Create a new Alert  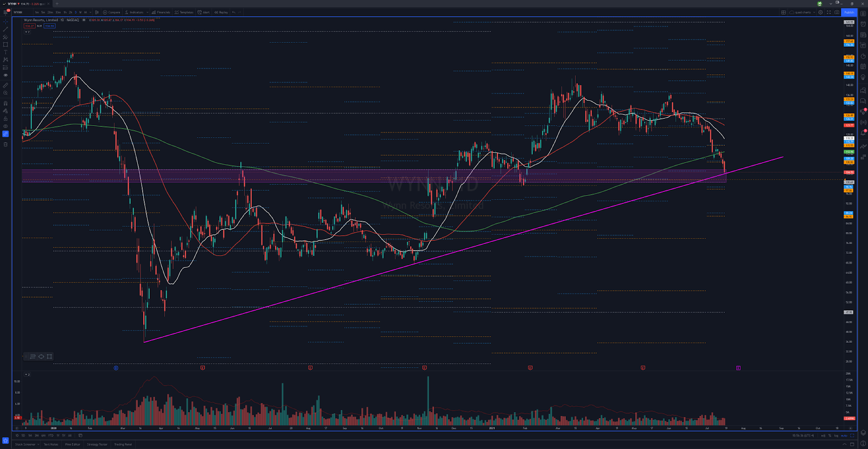pyautogui.click(x=203, y=12)
